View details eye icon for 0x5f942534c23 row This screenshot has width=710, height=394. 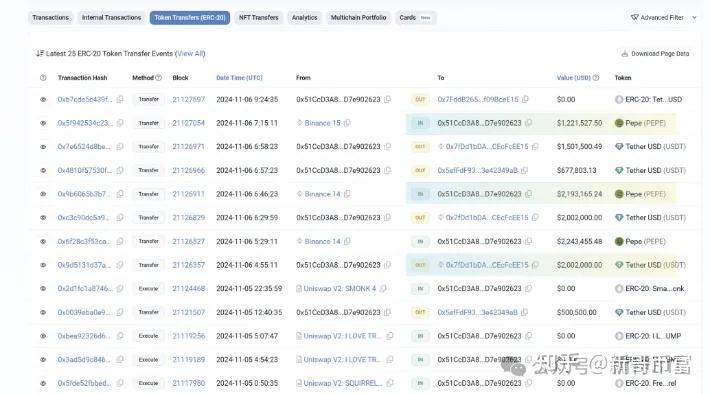43,123
